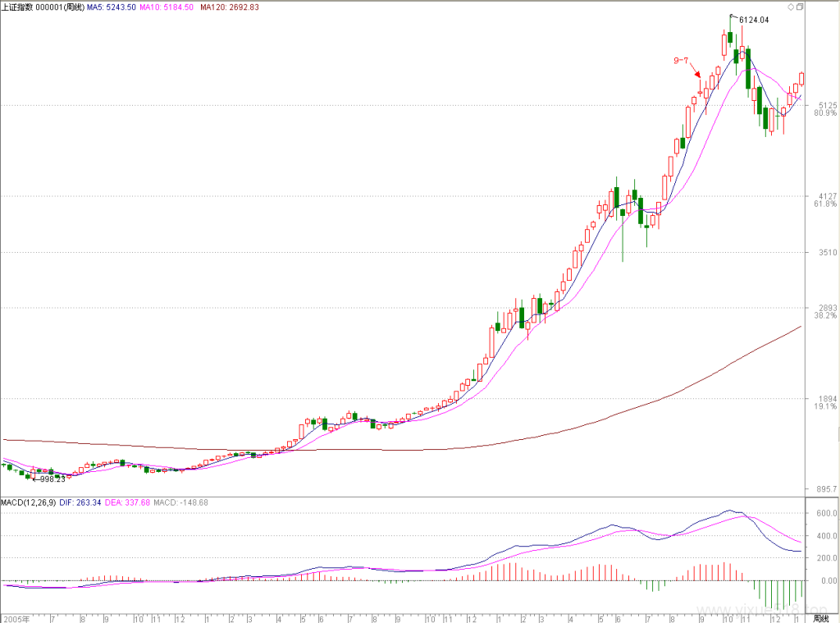Viewport: 840px width, 623px height.
Task: Click the MACD: -148.68 value label
Action: 180,502
